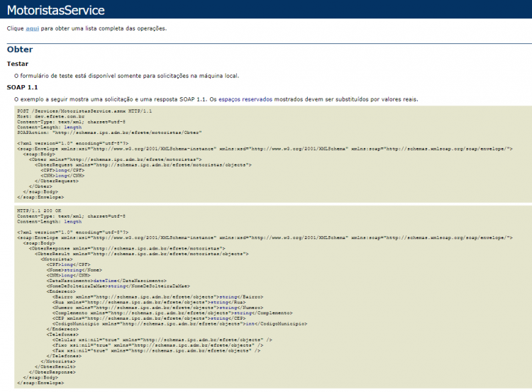The width and height of the screenshot is (532, 392).
Task: Click the ObterRequest opening tag
Action: point(143,164)
